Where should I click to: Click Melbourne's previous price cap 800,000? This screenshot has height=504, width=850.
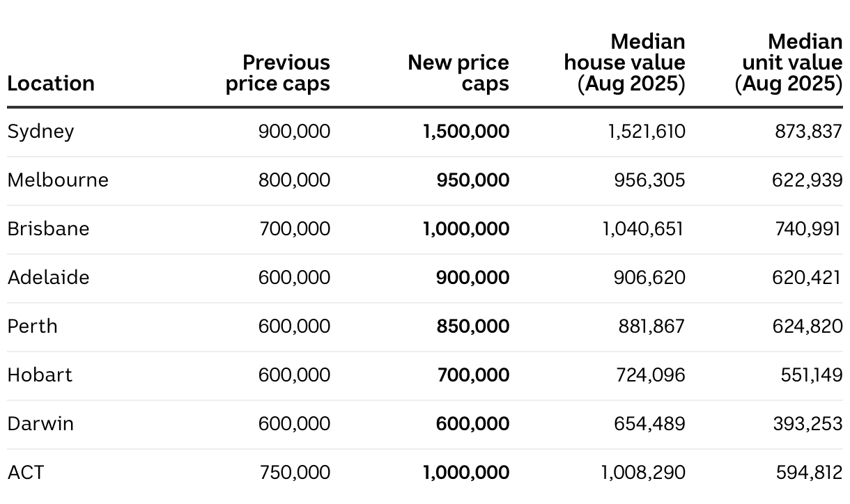[x=294, y=180]
